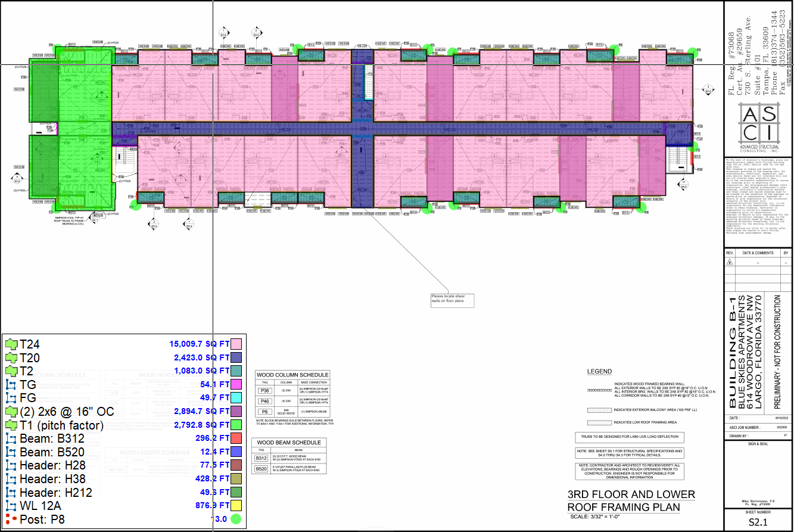Image resolution: width=794 pixels, height=532 pixels.
Task: Select the polylength icon beside Header: H38
Action: (11, 479)
